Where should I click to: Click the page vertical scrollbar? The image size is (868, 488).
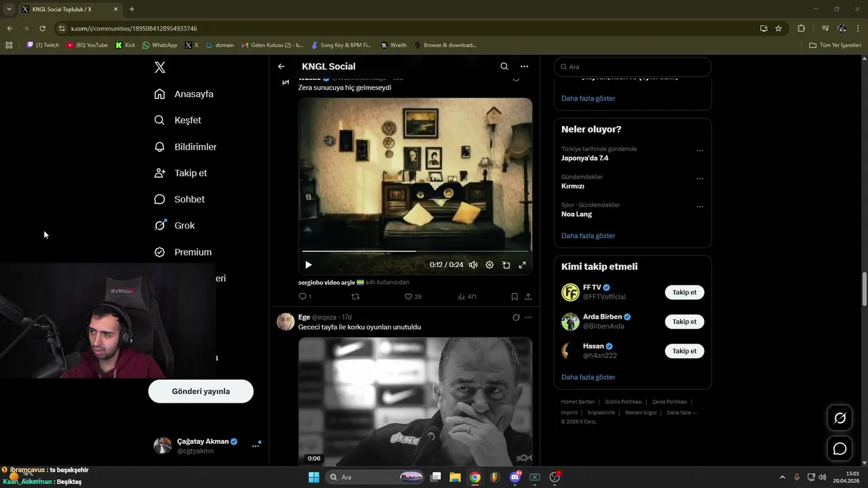(864, 289)
